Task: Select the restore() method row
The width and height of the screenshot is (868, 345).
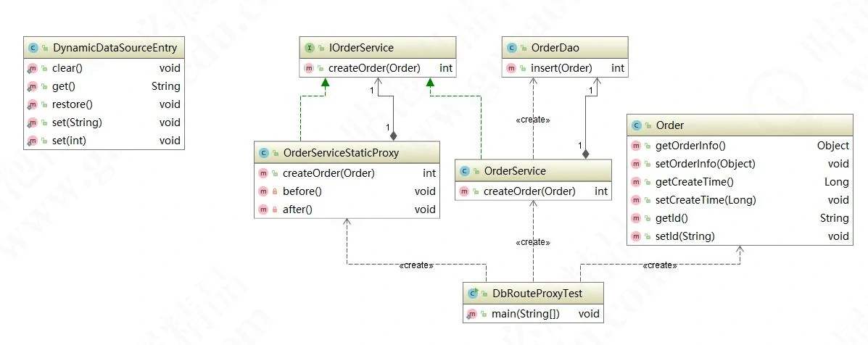Action: pos(103,104)
